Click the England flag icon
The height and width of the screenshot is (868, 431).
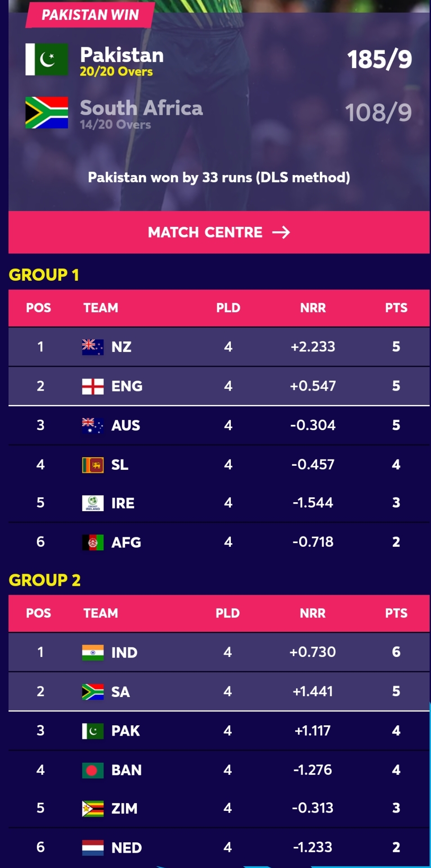click(93, 386)
